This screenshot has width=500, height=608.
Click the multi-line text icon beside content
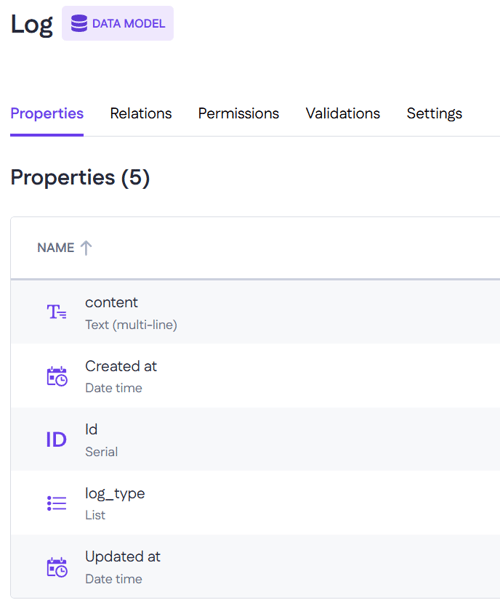pos(57,312)
